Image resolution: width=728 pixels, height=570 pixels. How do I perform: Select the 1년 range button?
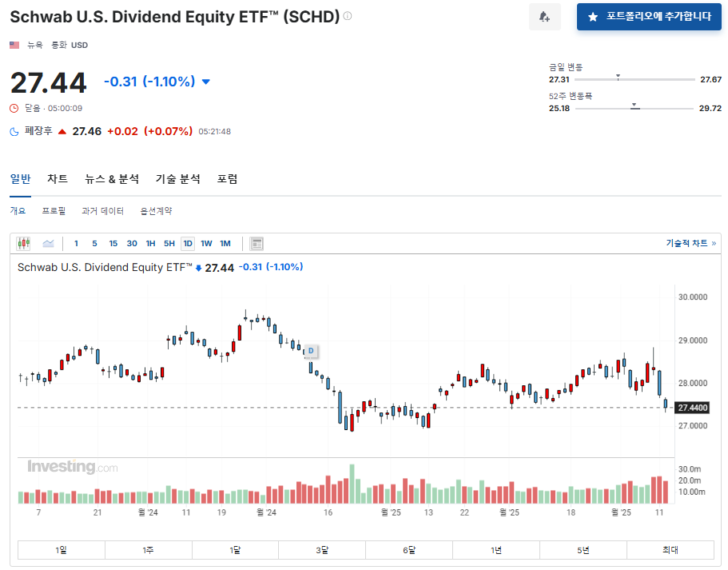coord(496,550)
